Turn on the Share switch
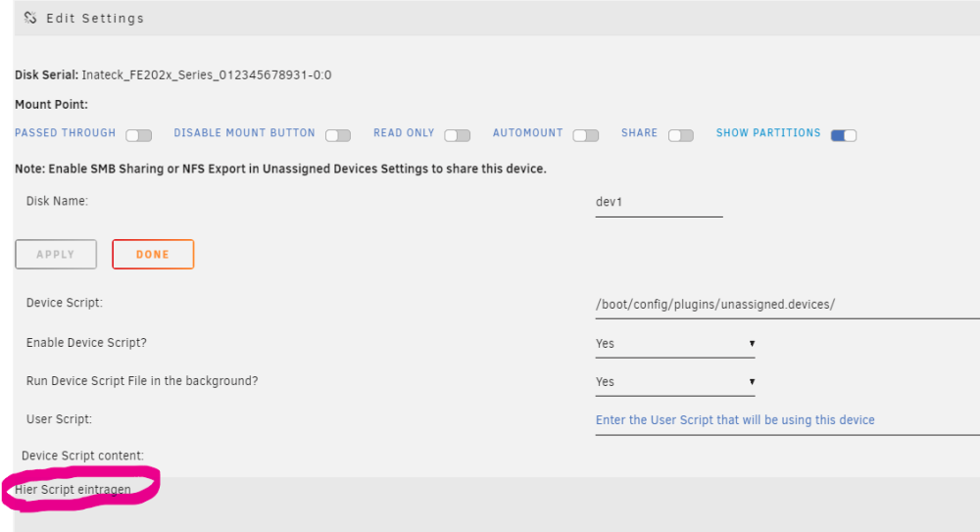The width and height of the screenshot is (980, 532). pyautogui.click(x=681, y=135)
